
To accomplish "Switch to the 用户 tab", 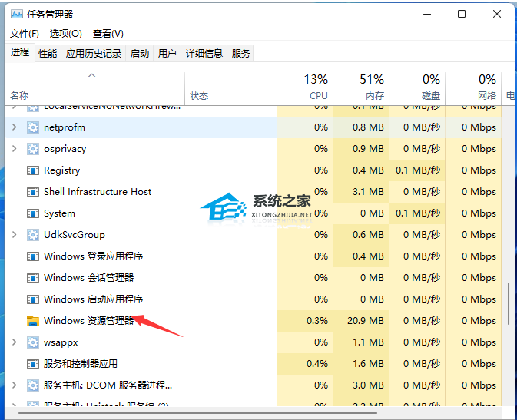I will pyautogui.click(x=167, y=54).
